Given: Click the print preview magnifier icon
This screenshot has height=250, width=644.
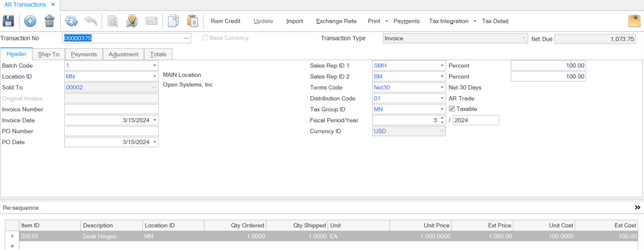Looking at the screenshot, I should 113,21.
